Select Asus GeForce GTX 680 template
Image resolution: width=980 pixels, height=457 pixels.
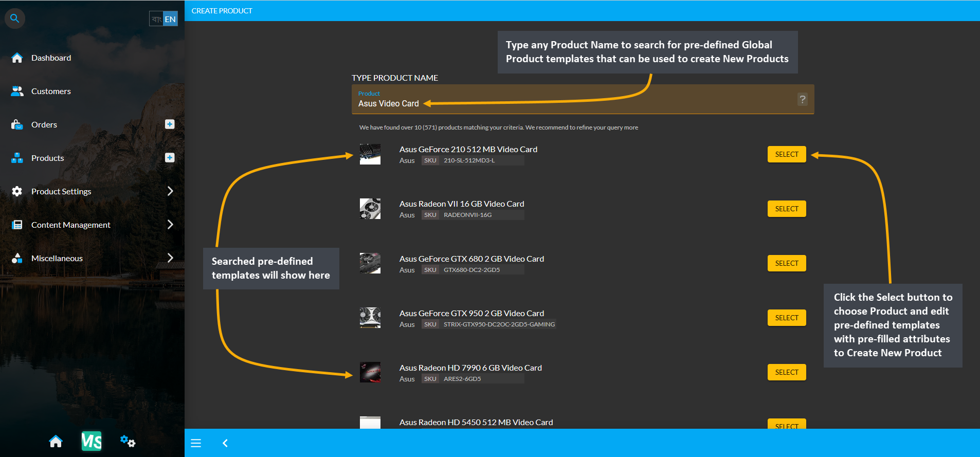pyautogui.click(x=787, y=263)
